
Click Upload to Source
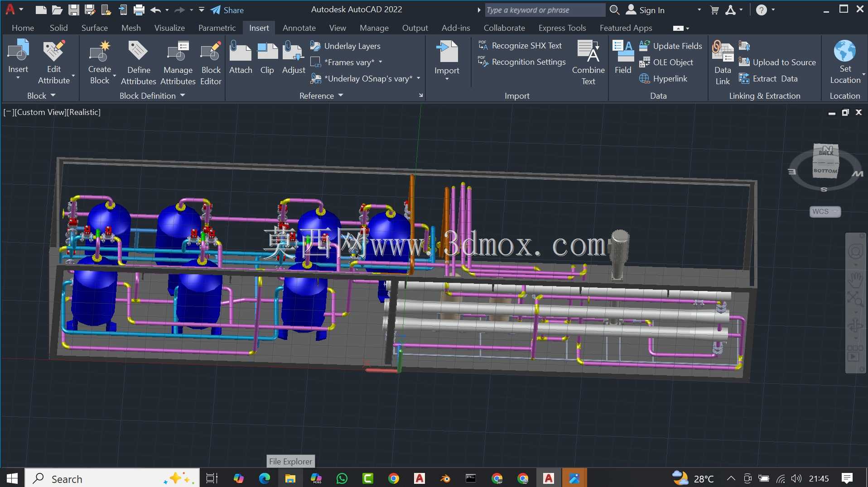point(777,62)
